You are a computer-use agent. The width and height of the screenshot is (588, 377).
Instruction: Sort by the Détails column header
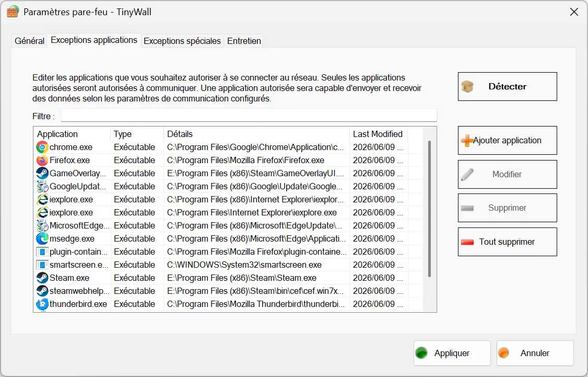(256, 134)
